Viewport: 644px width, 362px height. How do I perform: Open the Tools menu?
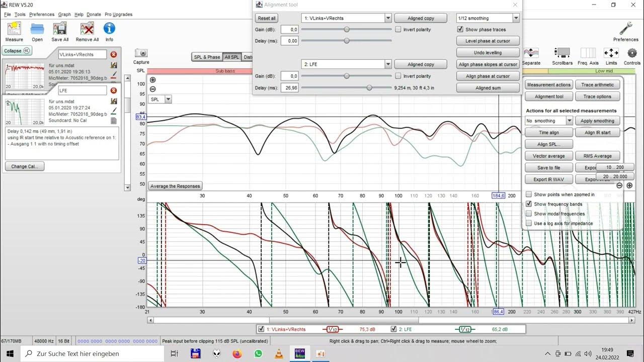click(20, 15)
